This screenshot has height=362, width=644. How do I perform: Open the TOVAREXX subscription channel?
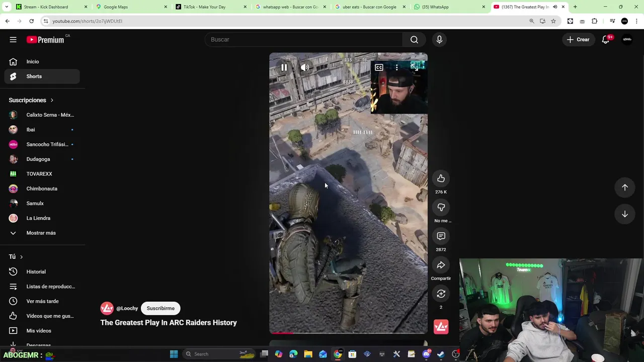(42, 174)
